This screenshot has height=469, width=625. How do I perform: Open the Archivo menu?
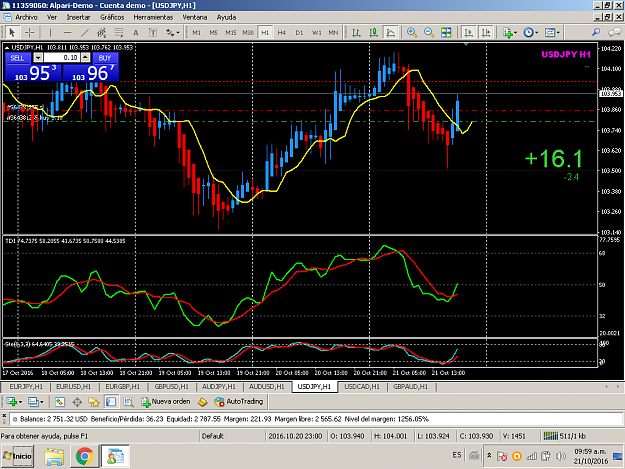[x=26, y=17]
